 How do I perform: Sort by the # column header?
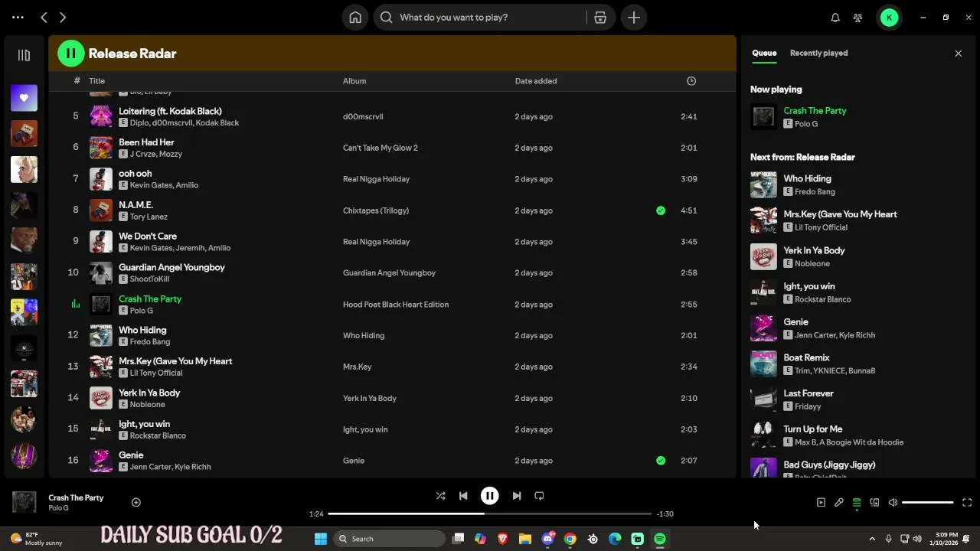coord(77,81)
